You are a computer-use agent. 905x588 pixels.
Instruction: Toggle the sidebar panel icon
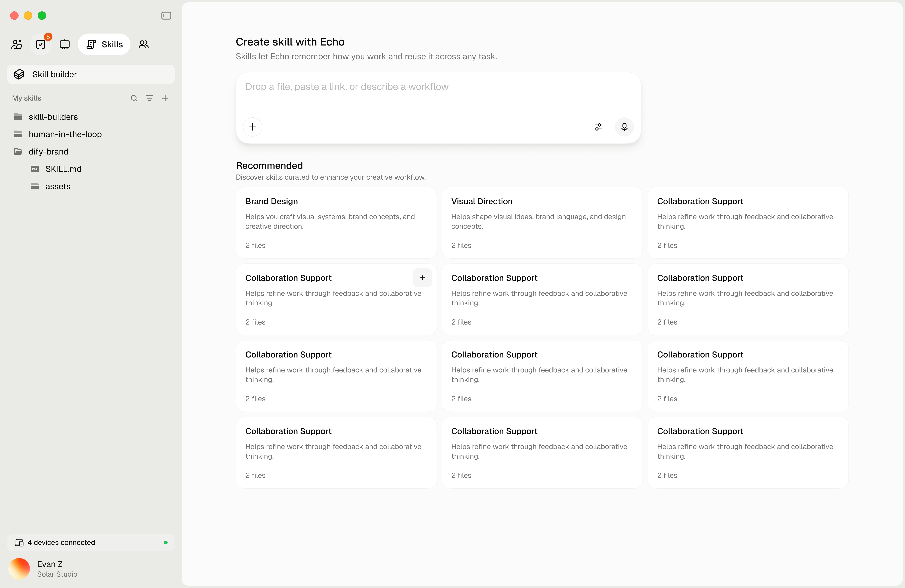166,16
